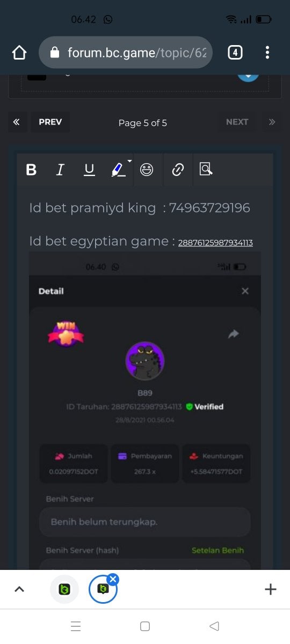Expand the text color highlighter dropdown

click(x=130, y=161)
